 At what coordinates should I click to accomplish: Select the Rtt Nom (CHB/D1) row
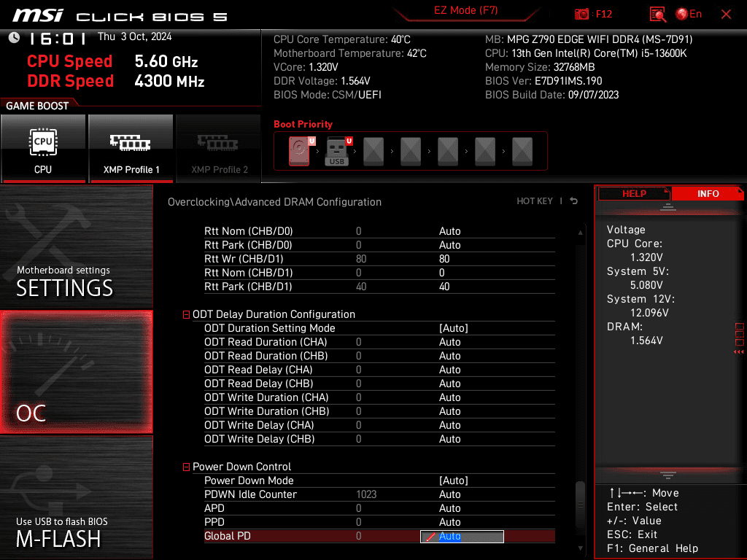click(379, 273)
